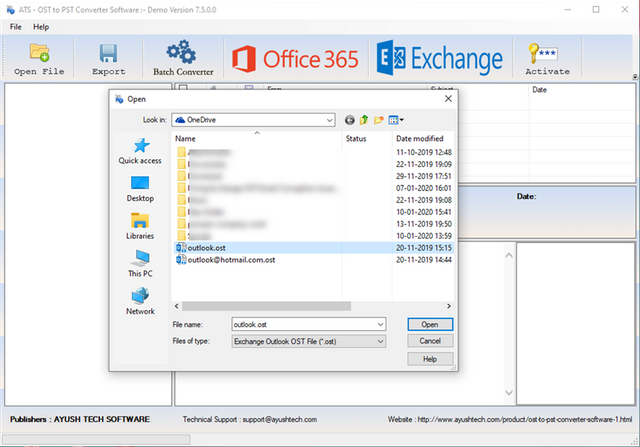Expand the Files of type dropdown
The width and height of the screenshot is (640, 447).
coord(379,342)
